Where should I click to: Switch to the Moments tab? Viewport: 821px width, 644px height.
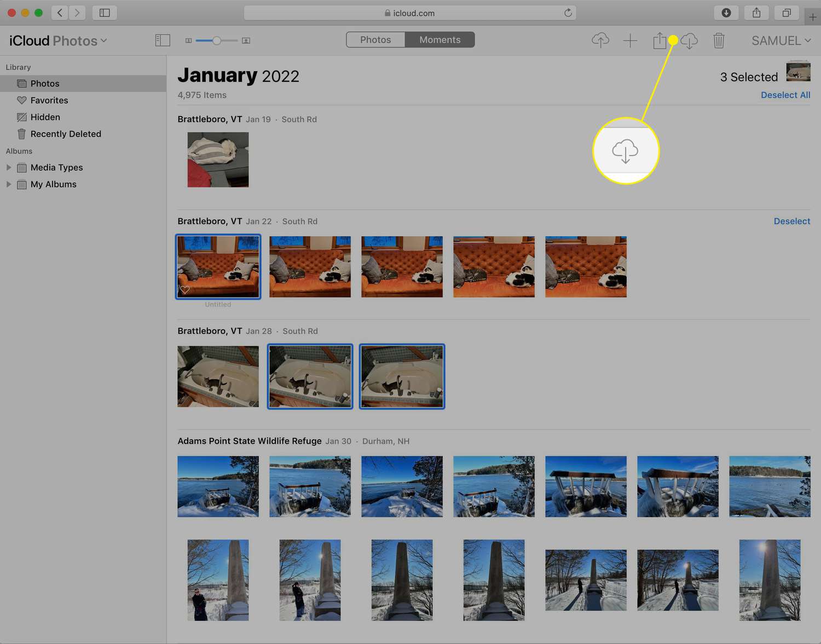tap(440, 40)
